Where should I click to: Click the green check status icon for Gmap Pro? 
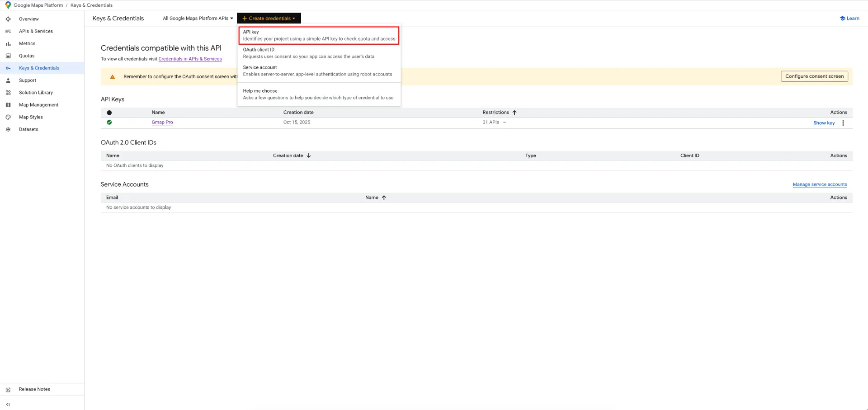(x=109, y=123)
